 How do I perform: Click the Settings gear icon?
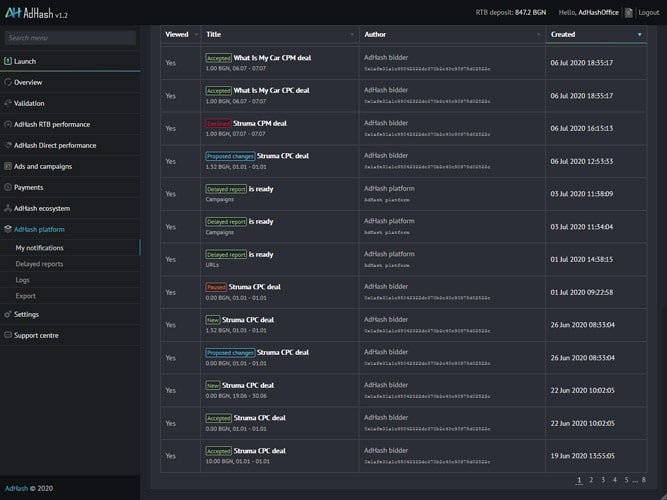tap(8, 314)
